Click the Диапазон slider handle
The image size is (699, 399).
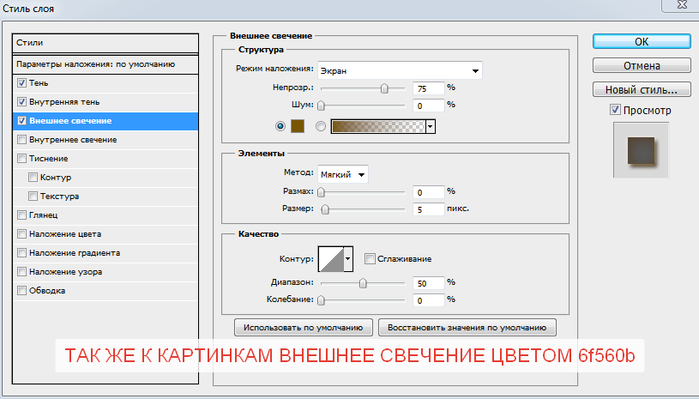[363, 283]
